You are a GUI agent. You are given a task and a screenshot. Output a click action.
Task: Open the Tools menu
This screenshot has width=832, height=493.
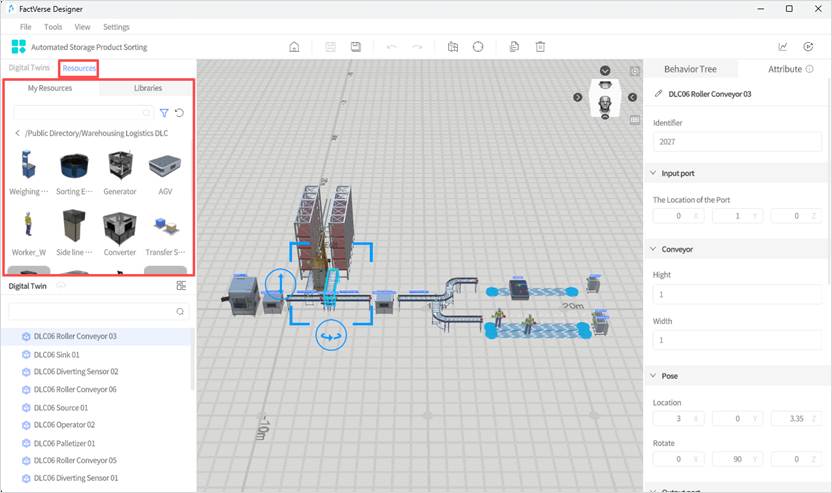pyautogui.click(x=53, y=27)
